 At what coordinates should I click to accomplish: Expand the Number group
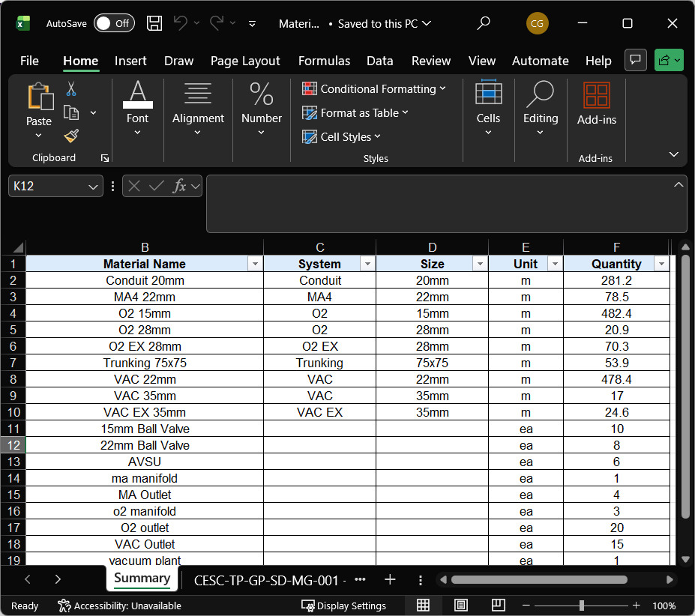[x=262, y=108]
